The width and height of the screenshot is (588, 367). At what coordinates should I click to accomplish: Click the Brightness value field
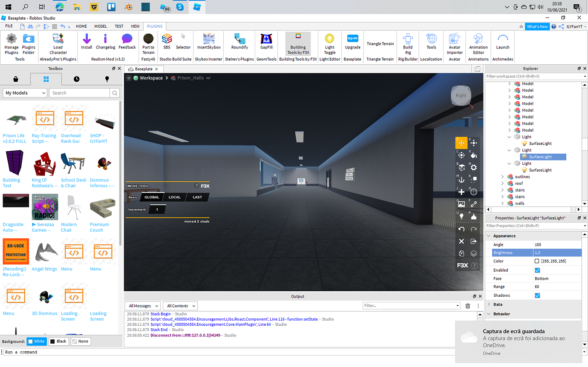[557, 253]
